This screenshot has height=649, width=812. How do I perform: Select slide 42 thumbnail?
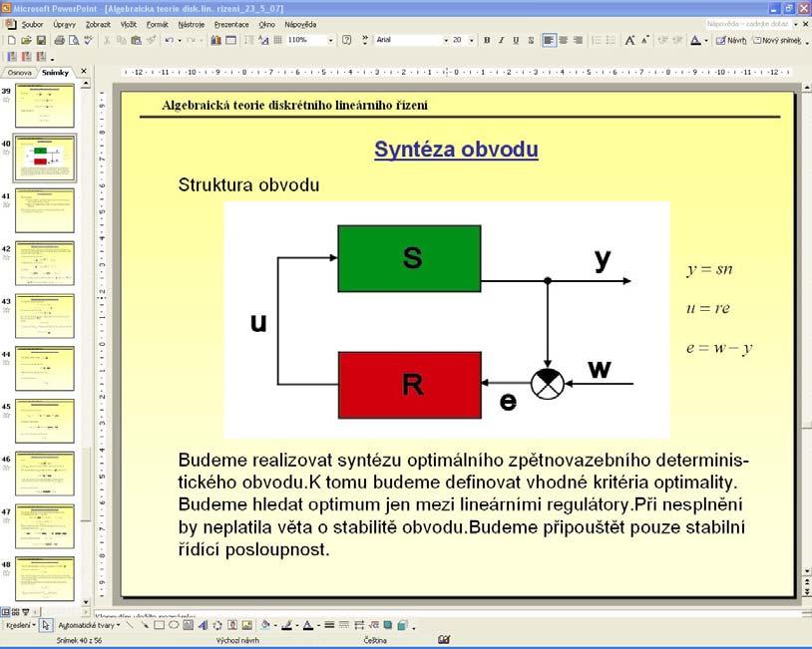point(45,263)
